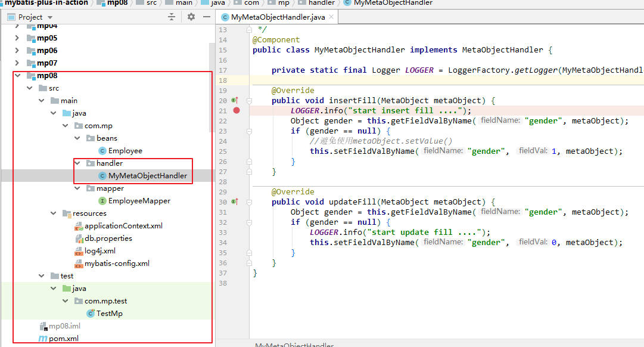Image resolution: width=644 pixels, height=347 pixels.
Task: Click the override gutter icon beside insertFill
Action: coord(235,100)
